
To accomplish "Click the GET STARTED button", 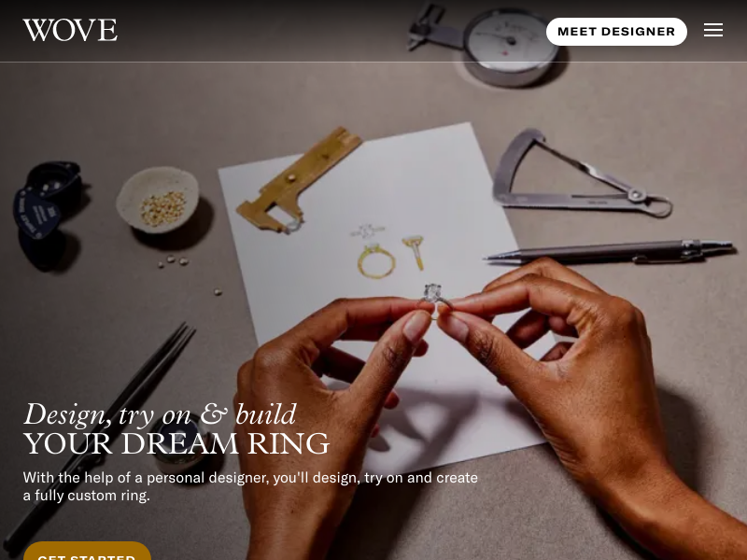I will pyautogui.click(x=87, y=552).
